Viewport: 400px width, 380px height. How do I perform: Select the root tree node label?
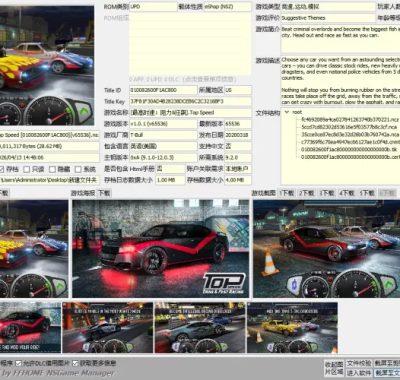(x=297, y=112)
